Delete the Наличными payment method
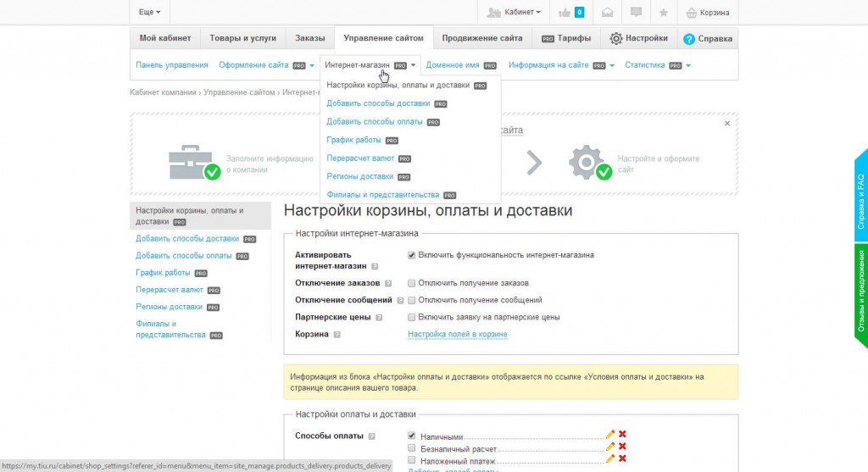The width and height of the screenshot is (868, 472). click(x=622, y=435)
